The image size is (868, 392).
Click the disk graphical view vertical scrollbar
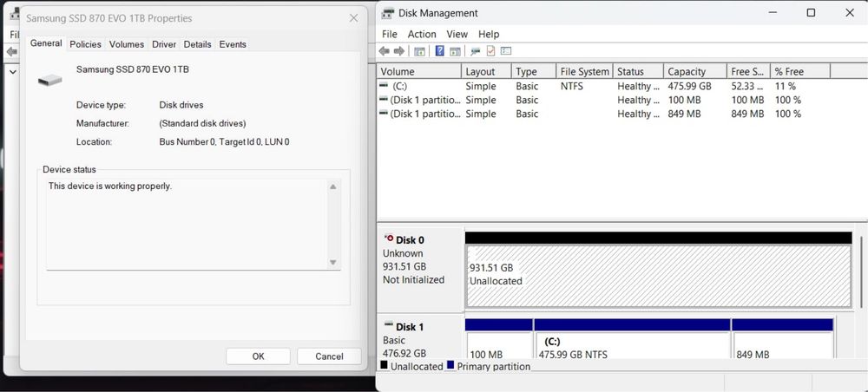pyautogui.click(x=862, y=272)
